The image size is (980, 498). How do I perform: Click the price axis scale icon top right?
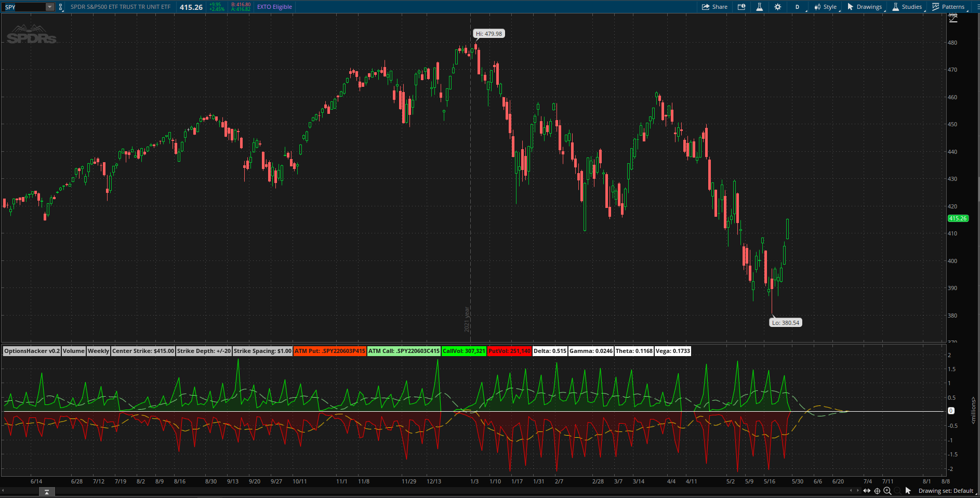pyautogui.click(x=953, y=19)
